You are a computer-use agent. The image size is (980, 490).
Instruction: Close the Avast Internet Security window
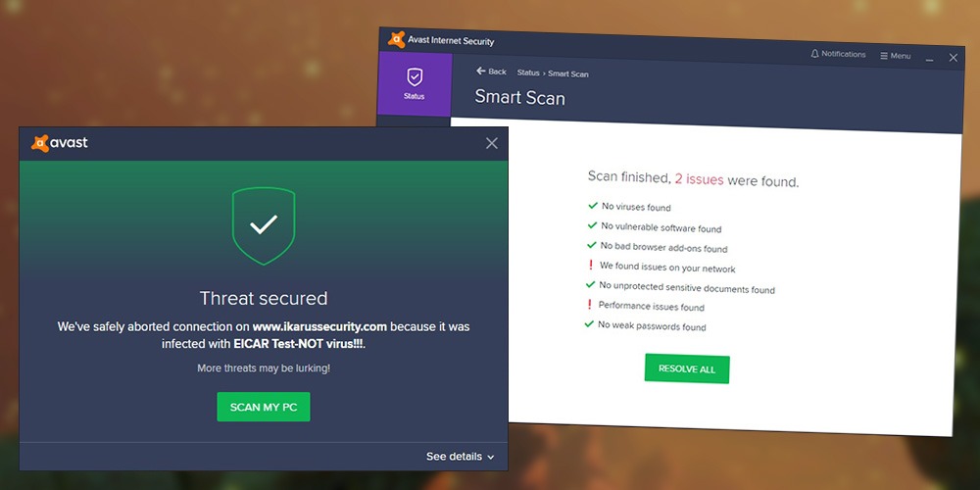pos(954,58)
